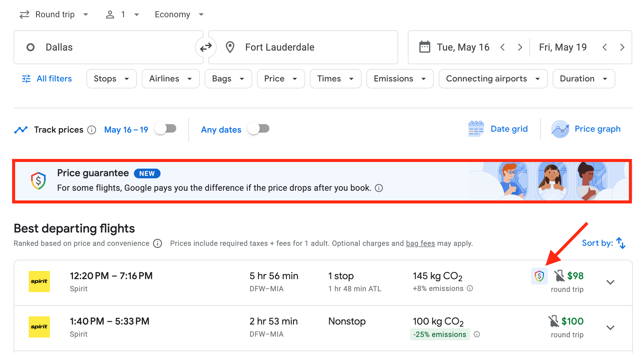Screen dimensions: 644x353
Task: Click Sort by
Action: click(604, 243)
